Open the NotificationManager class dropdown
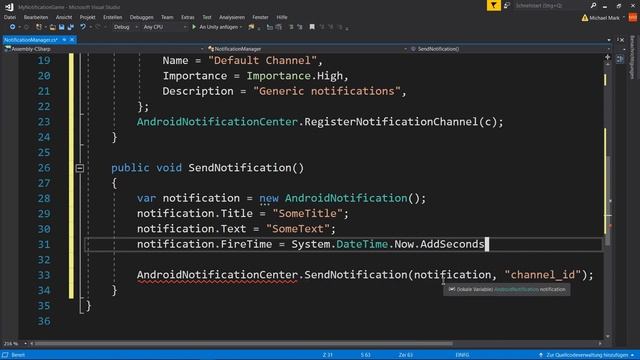The image size is (640, 360). (x=307, y=49)
